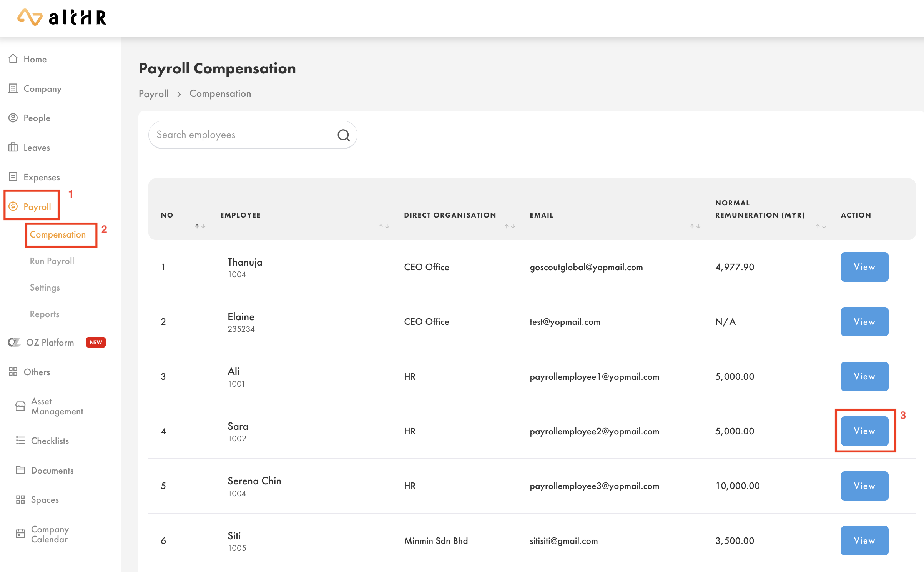Open the Company section icon
The height and width of the screenshot is (572, 924).
(x=13, y=88)
